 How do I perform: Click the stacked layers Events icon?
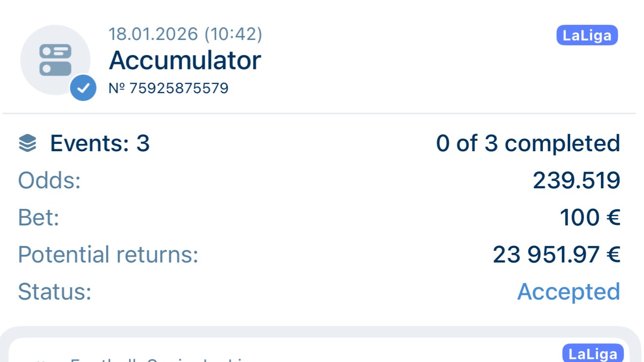[27, 144]
